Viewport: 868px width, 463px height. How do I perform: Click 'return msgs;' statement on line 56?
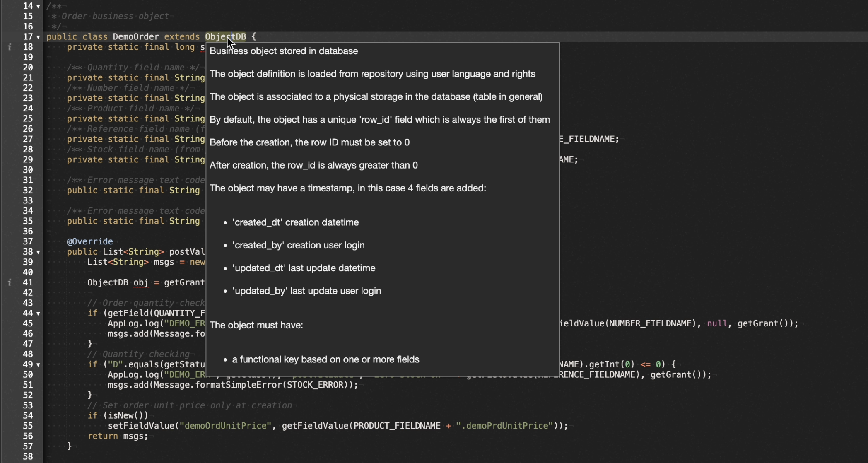click(118, 436)
